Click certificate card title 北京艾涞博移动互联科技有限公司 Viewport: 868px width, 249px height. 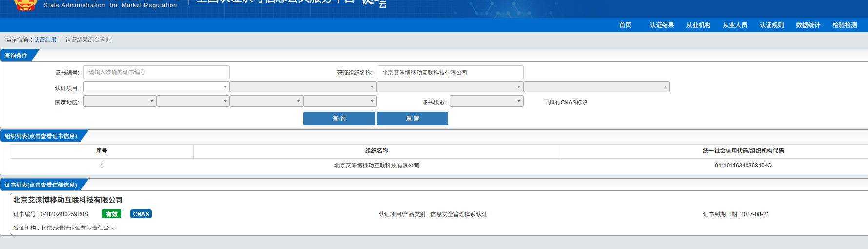tap(68, 200)
